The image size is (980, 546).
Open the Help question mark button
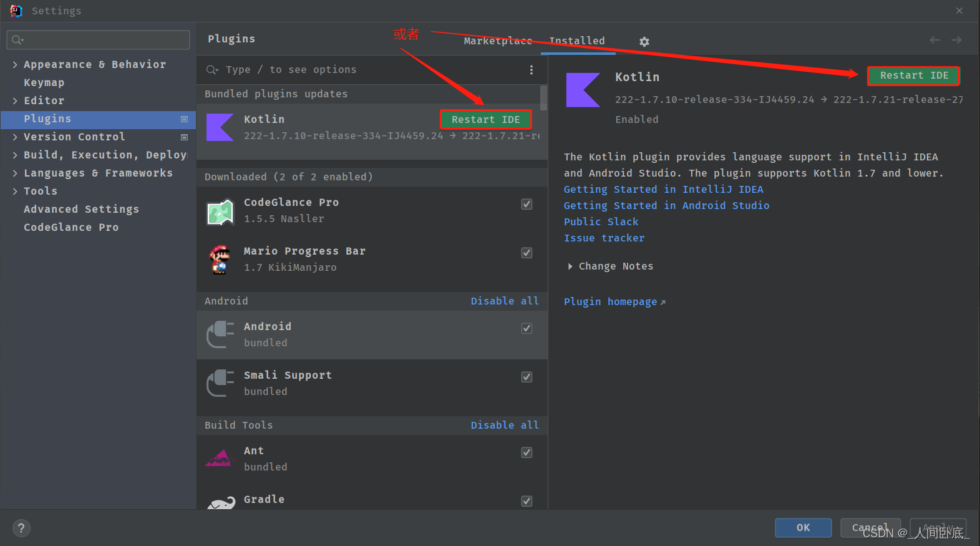21,529
